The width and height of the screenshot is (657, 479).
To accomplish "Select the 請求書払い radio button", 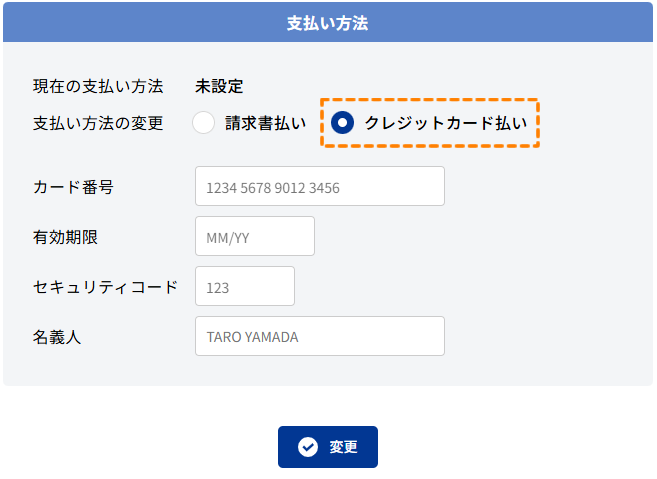I will coord(204,123).
